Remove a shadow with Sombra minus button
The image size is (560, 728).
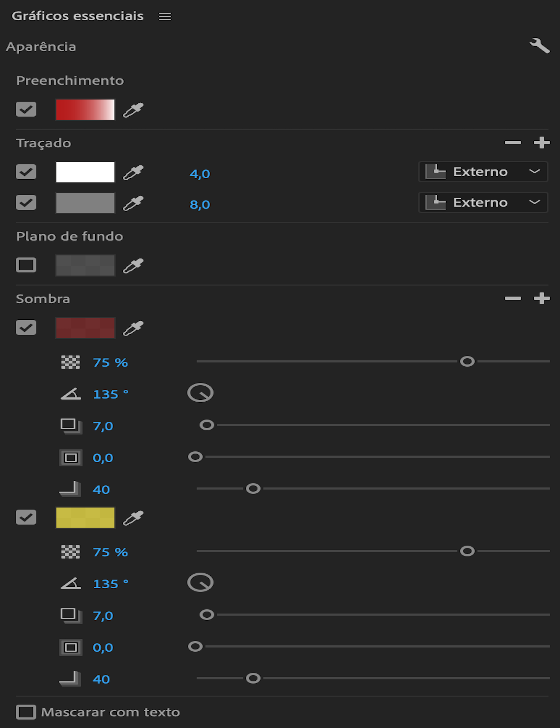click(513, 299)
